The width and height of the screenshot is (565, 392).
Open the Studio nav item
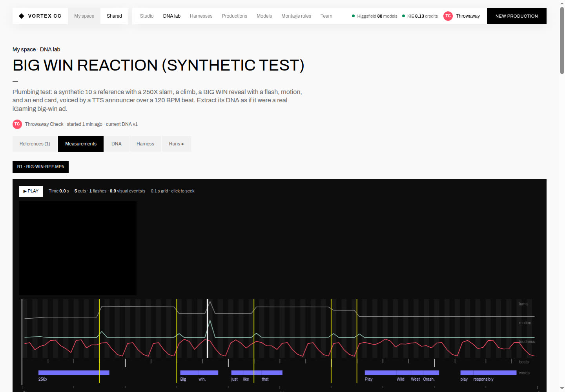tap(147, 16)
